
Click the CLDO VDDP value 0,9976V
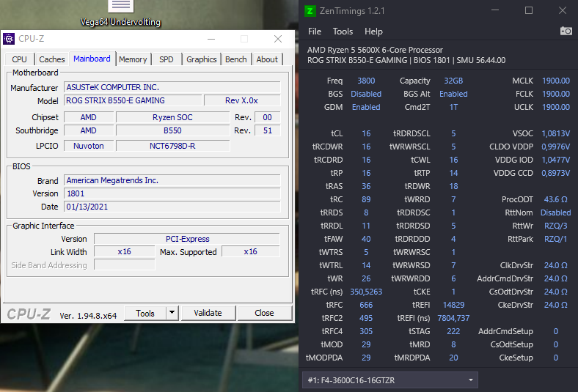pyautogui.click(x=556, y=147)
